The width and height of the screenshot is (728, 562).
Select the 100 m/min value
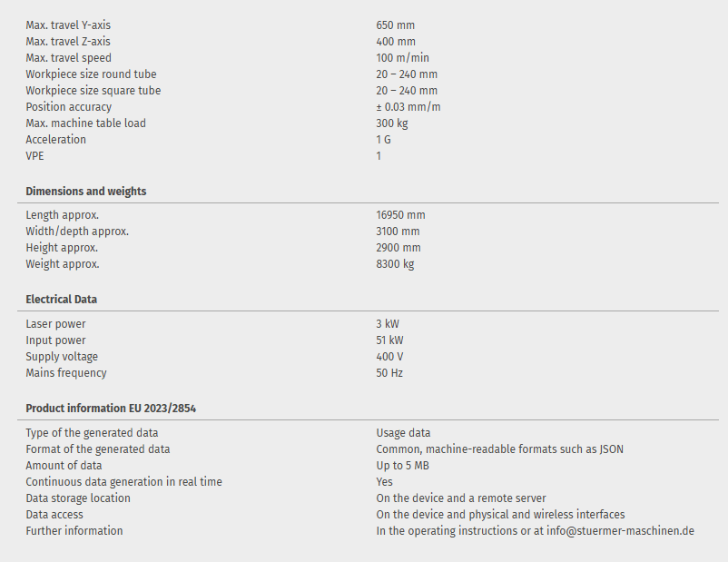click(403, 58)
